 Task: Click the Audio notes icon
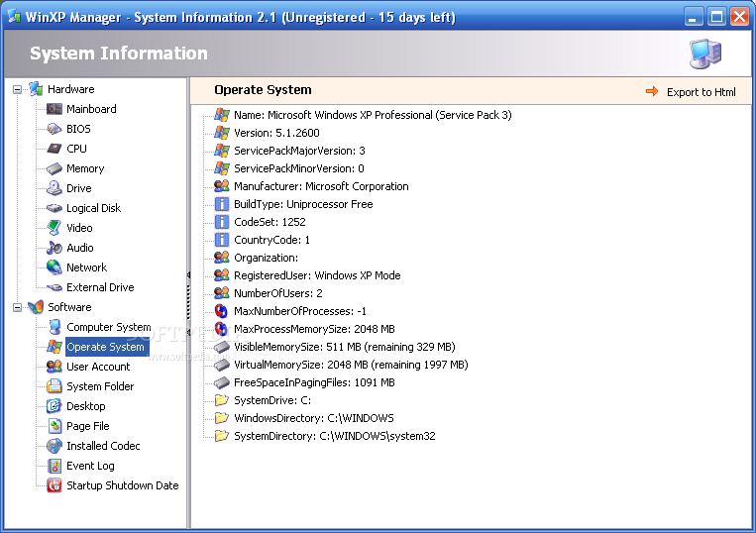pos(54,248)
